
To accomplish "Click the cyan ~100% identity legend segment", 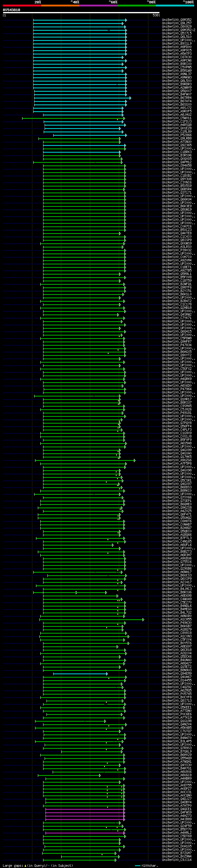I will pyautogui.click(x=175, y=6).
